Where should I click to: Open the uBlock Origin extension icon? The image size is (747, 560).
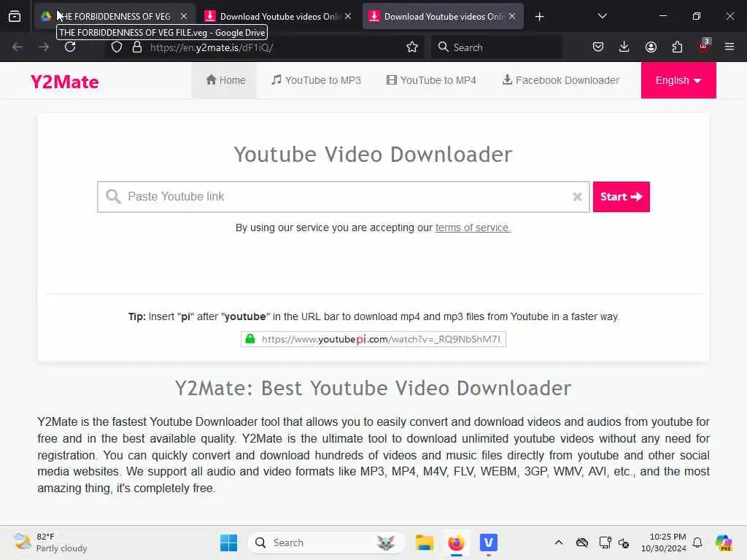[704, 46]
